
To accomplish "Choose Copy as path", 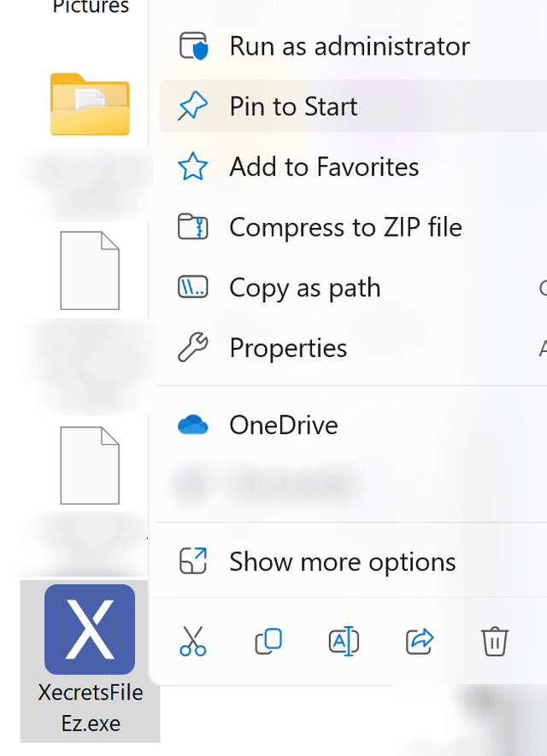I will pyautogui.click(x=304, y=288).
